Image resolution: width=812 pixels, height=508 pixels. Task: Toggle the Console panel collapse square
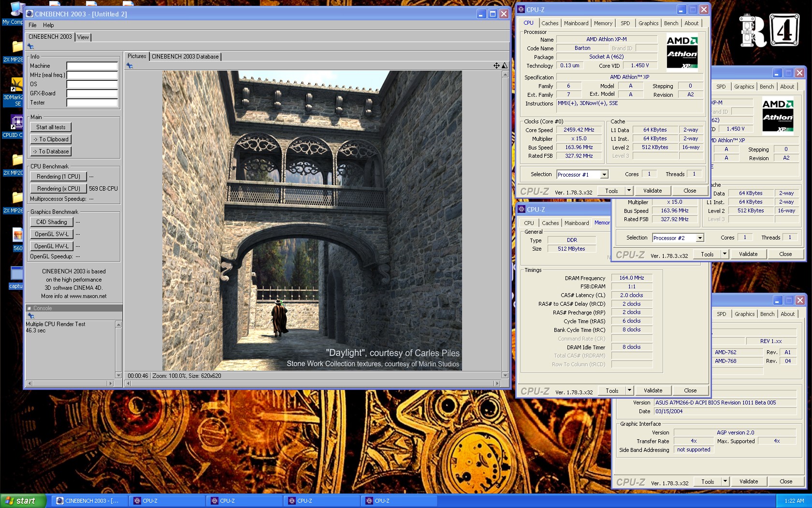tap(29, 308)
